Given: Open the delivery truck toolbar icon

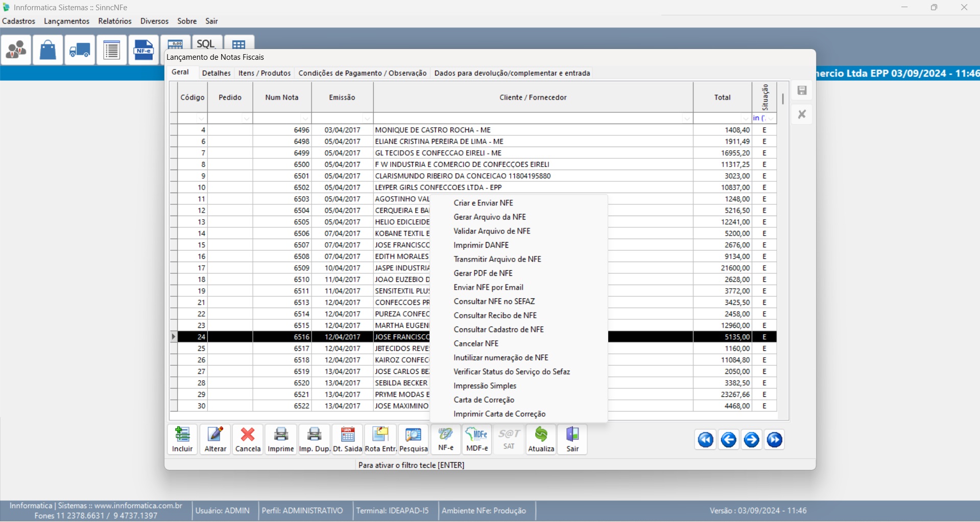Looking at the screenshot, I should (x=80, y=50).
